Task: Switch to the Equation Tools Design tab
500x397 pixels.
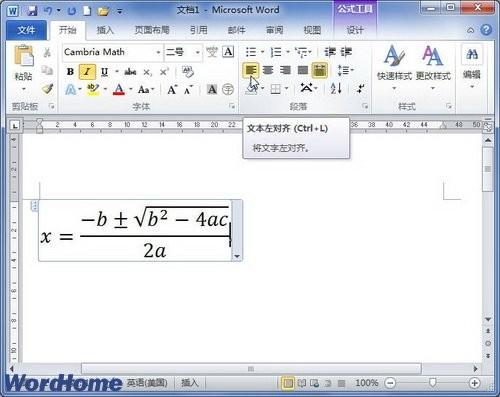Action: [355, 30]
